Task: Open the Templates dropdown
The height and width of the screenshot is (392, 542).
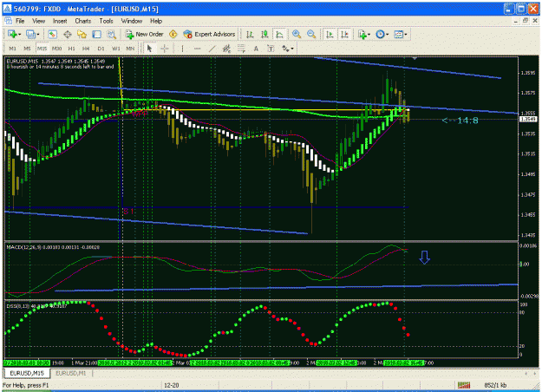Action: (x=401, y=34)
